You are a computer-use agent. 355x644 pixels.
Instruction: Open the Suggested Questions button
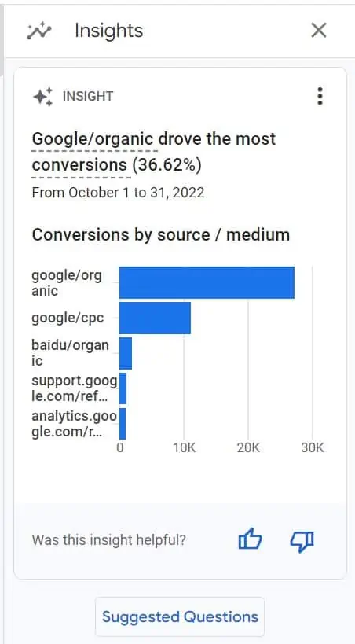point(180,616)
